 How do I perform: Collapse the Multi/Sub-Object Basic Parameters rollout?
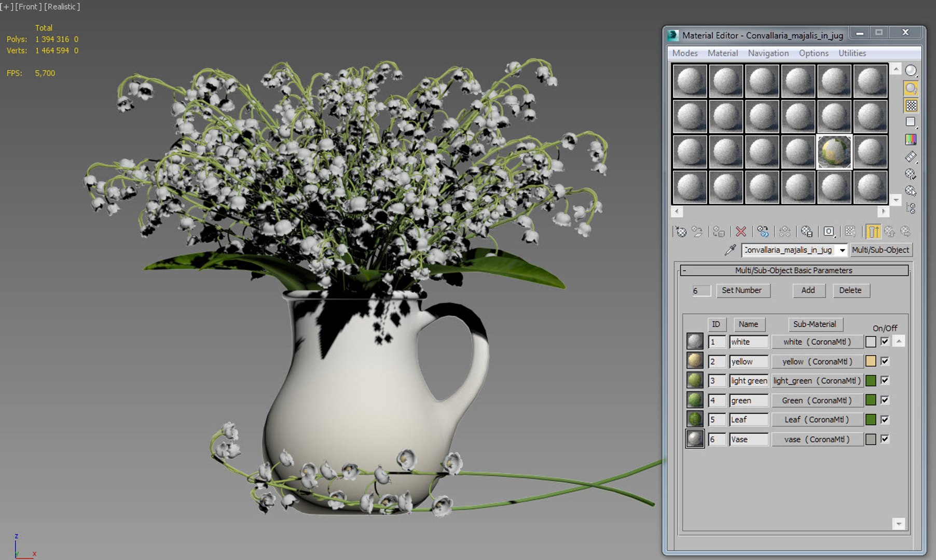click(x=794, y=271)
